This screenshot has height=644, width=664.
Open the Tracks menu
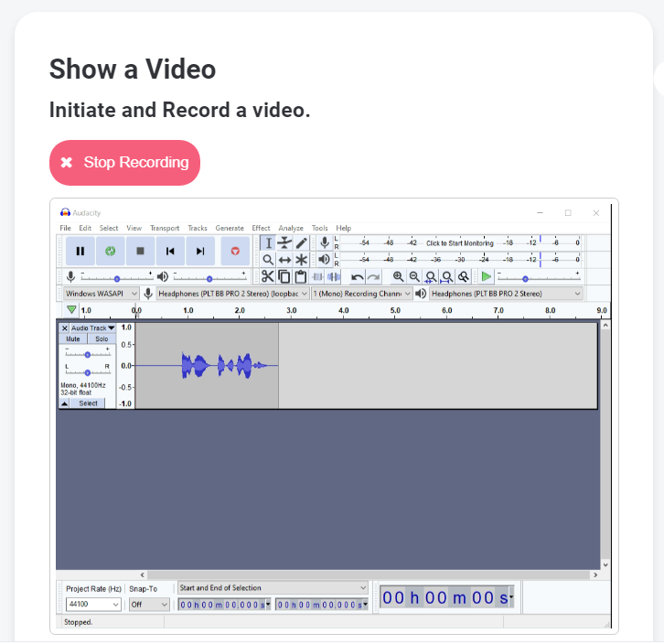(198, 228)
